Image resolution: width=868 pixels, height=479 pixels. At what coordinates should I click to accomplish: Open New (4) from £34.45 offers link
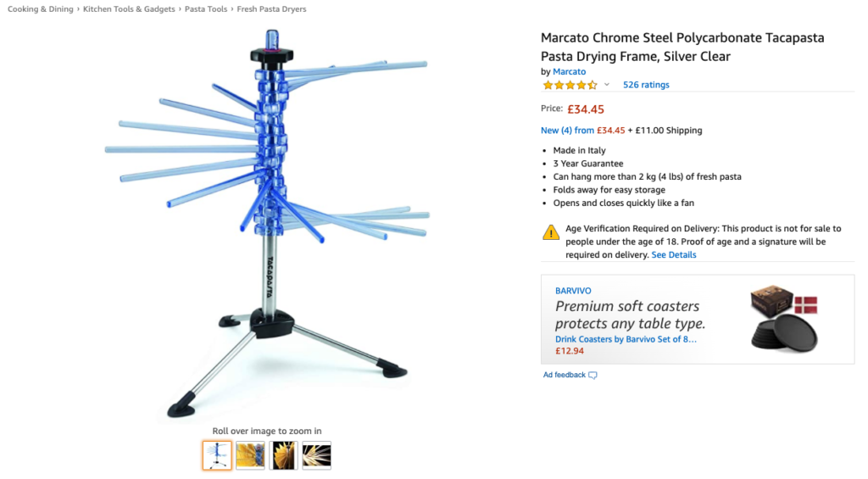(x=583, y=131)
